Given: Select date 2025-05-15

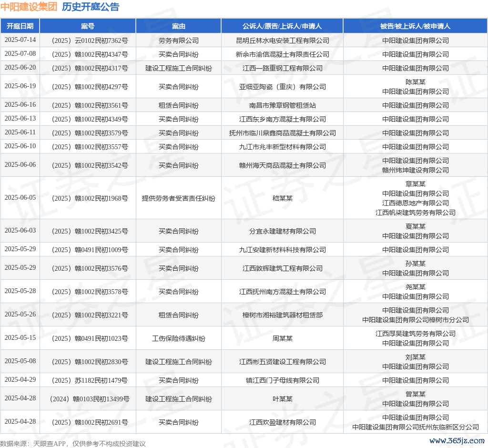Looking at the screenshot, I should tap(20, 338).
